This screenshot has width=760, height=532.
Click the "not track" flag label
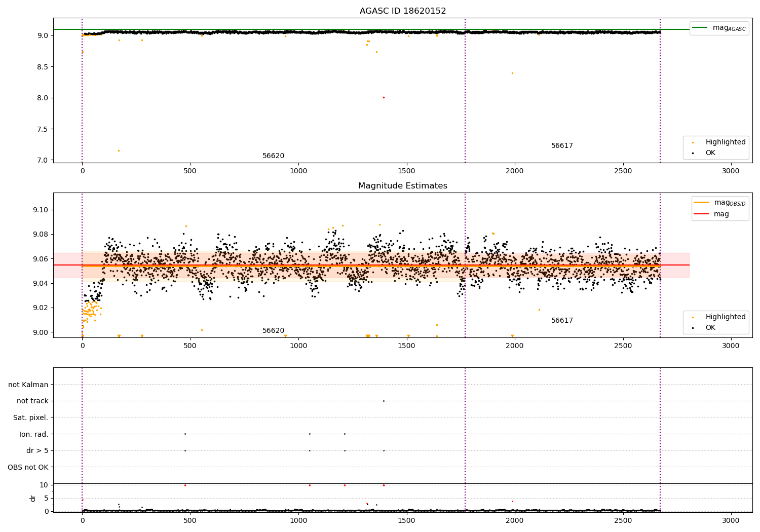(32, 401)
